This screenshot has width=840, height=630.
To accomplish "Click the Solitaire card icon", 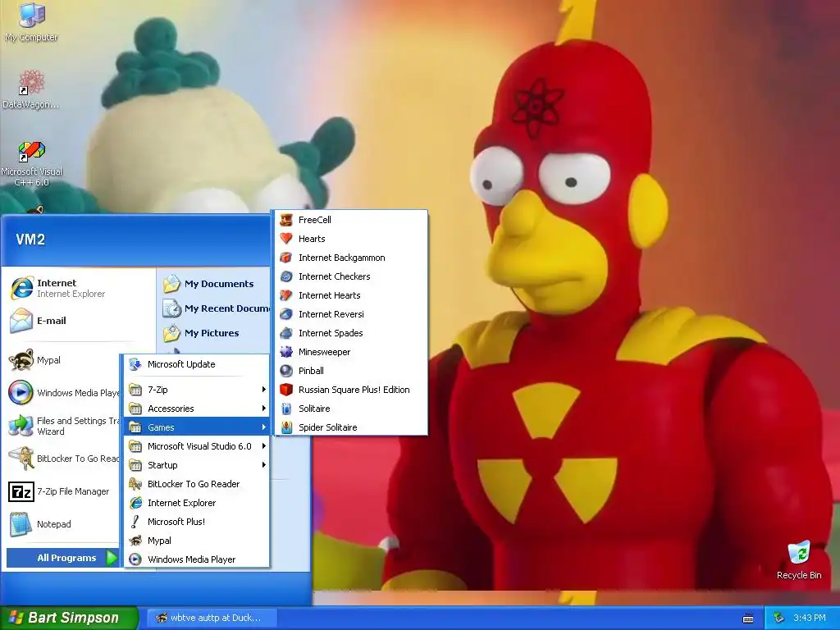I will click(286, 409).
